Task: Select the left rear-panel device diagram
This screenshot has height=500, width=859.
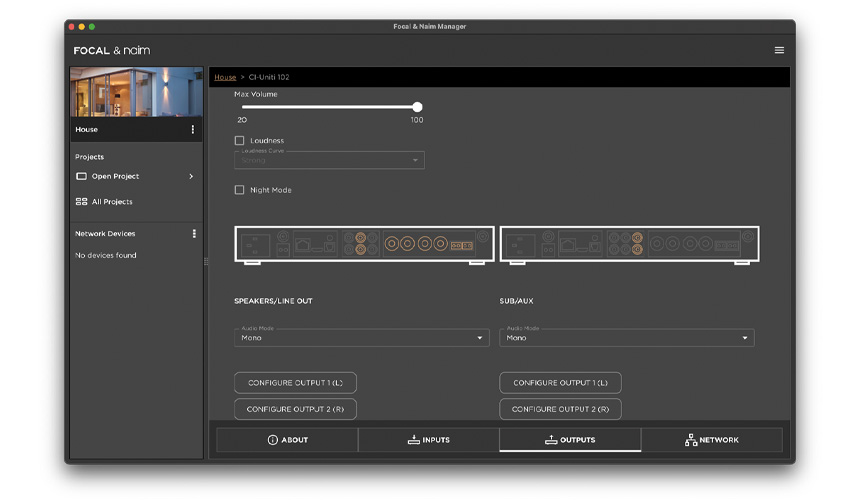Action: coord(364,244)
